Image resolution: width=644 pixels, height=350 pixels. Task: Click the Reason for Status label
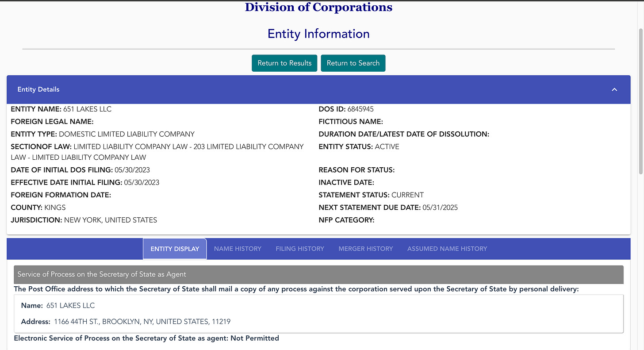tap(356, 170)
